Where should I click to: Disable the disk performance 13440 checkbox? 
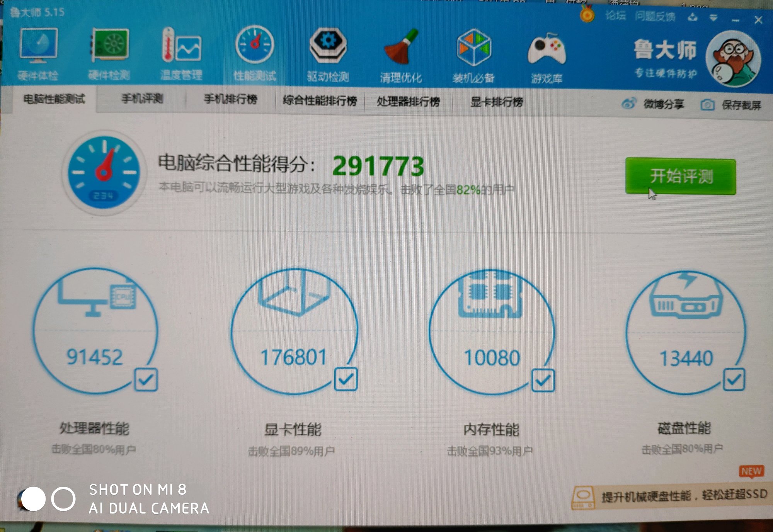click(734, 379)
